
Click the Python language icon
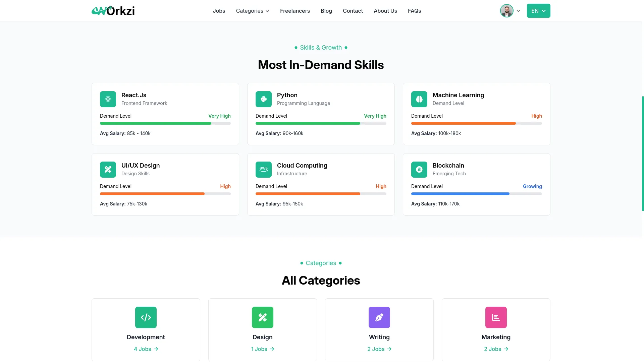click(x=263, y=99)
